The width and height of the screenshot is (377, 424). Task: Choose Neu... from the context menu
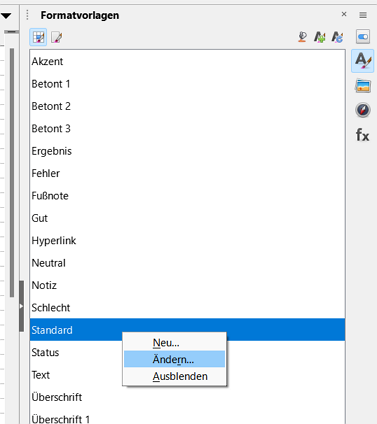pos(174,342)
